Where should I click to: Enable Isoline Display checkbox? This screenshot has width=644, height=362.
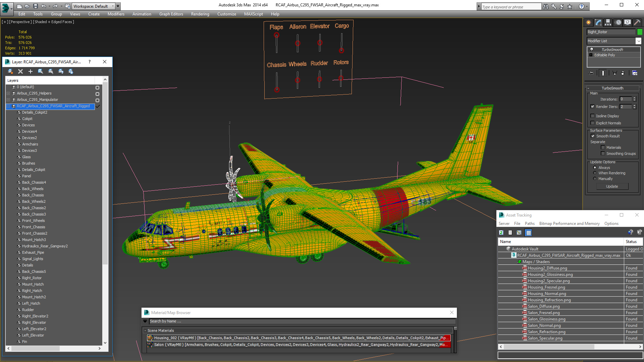pos(593,116)
